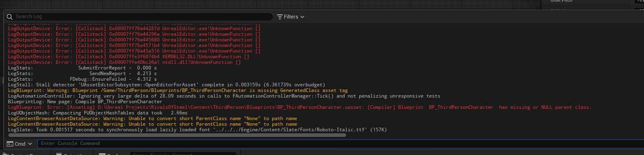
Task: Click the Search Log input field
Action: point(139,16)
